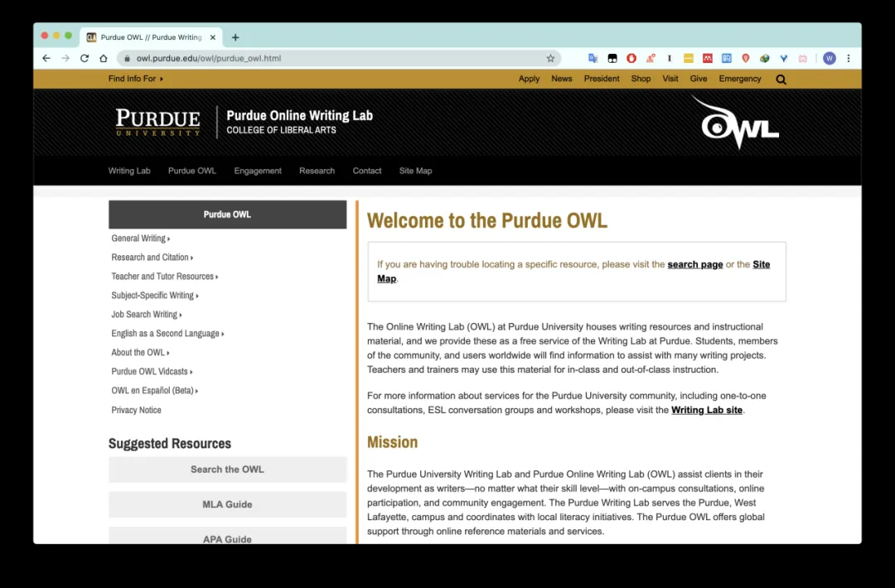Click the APA Guide button
The height and width of the screenshot is (588, 895).
(x=228, y=536)
